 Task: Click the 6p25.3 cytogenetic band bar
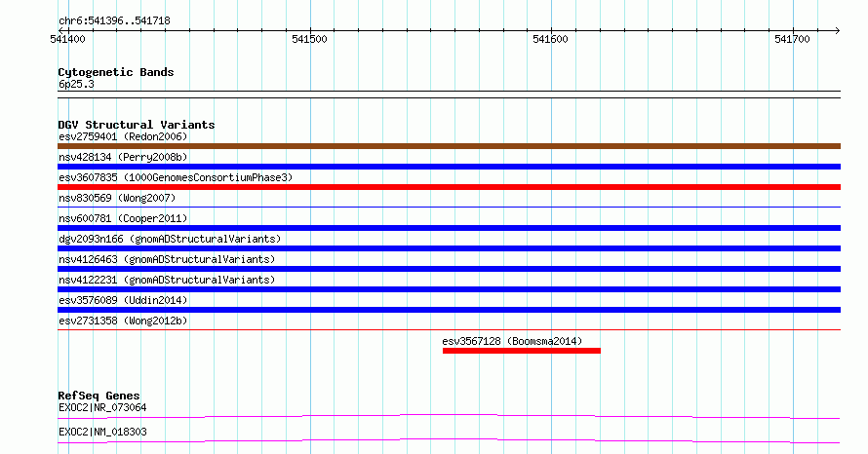(x=449, y=95)
